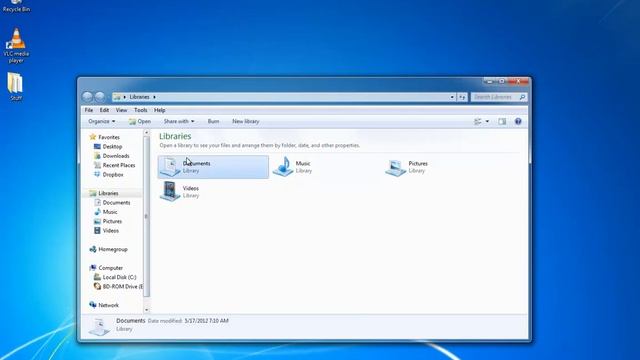Click the navigation pane scroll up arrow
The height and width of the screenshot is (360, 640).
click(x=147, y=133)
